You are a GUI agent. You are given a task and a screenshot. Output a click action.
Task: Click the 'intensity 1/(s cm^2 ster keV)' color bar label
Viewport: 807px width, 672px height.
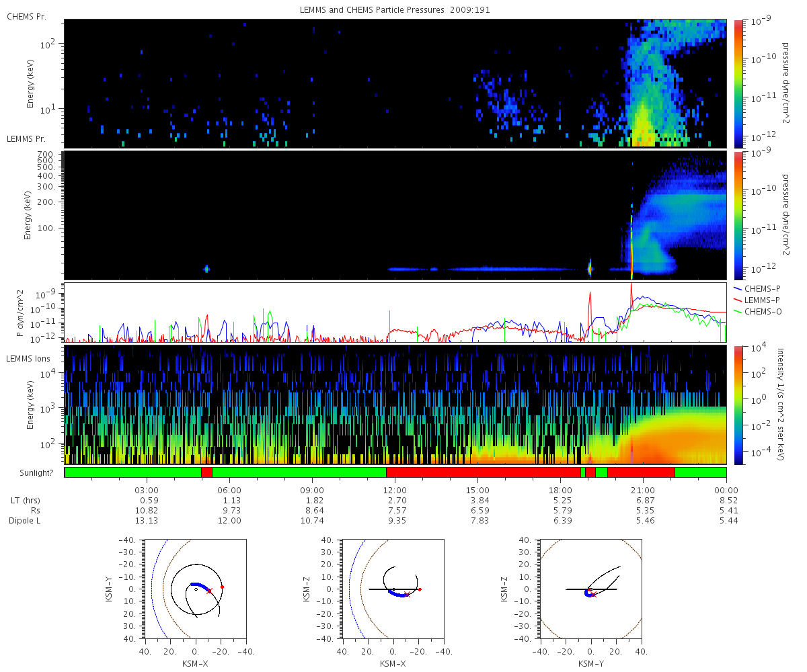[782, 405]
